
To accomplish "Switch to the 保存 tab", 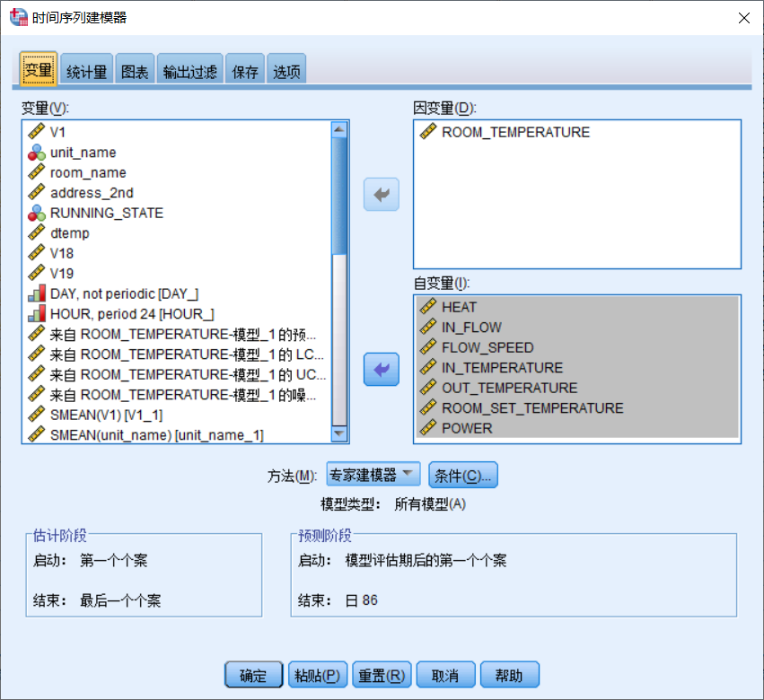I will click(245, 71).
